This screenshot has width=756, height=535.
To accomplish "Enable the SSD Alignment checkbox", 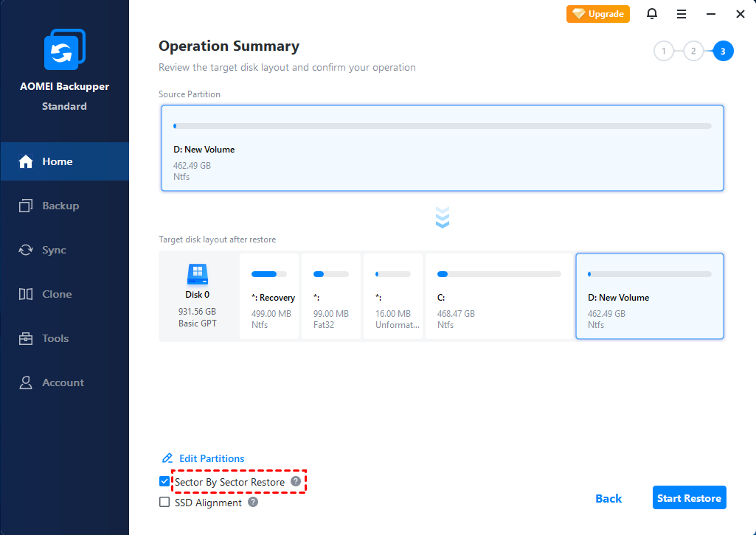I will (164, 502).
